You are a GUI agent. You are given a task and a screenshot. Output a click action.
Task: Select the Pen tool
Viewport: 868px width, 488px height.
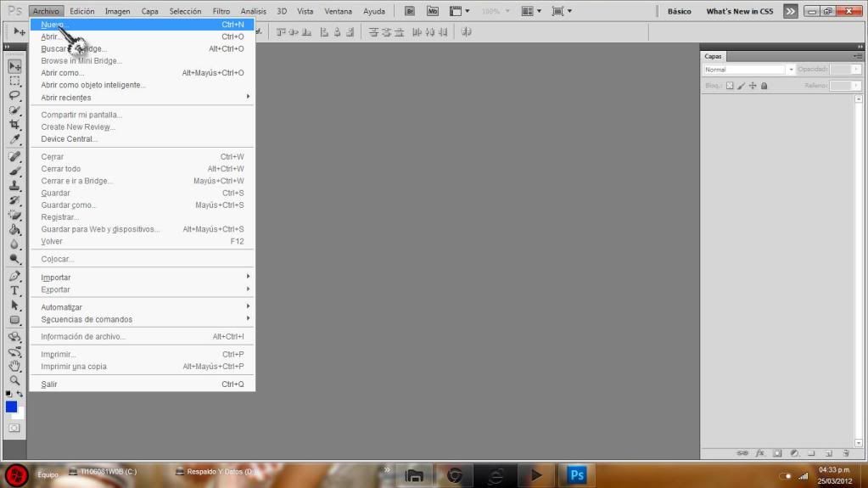(x=14, y=276)
